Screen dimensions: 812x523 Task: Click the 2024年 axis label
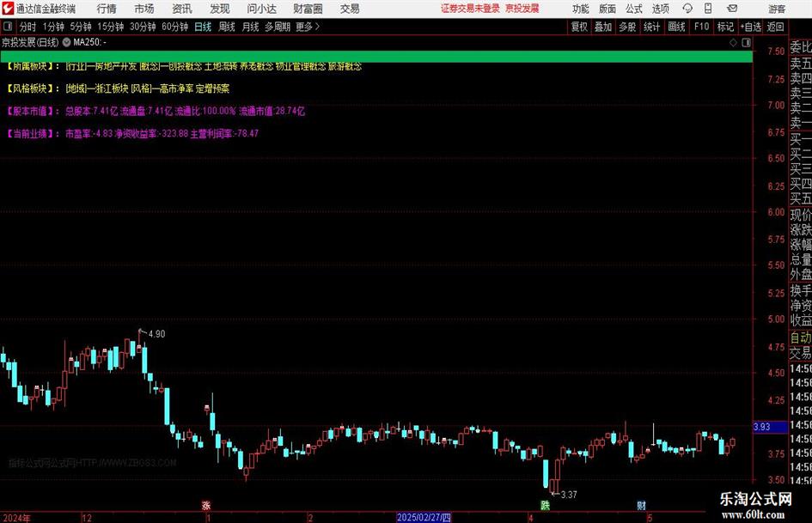pos(16,517)
